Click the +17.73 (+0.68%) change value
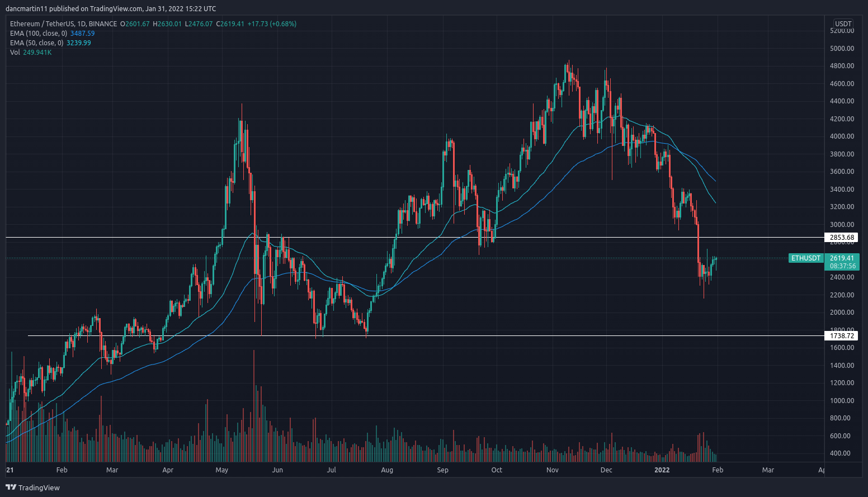Viewport: 868px width, 497px height. (272, 24)
